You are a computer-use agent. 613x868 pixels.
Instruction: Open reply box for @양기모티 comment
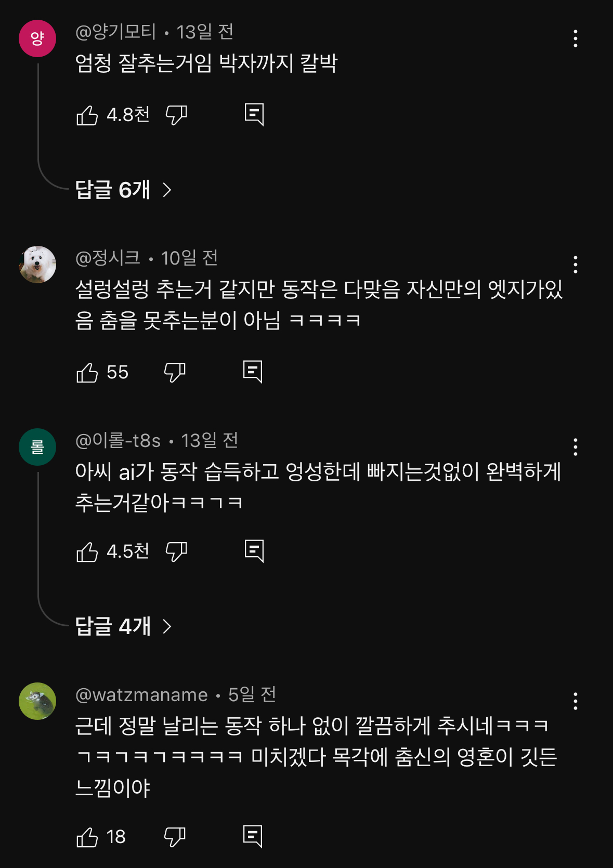(254, 114)
